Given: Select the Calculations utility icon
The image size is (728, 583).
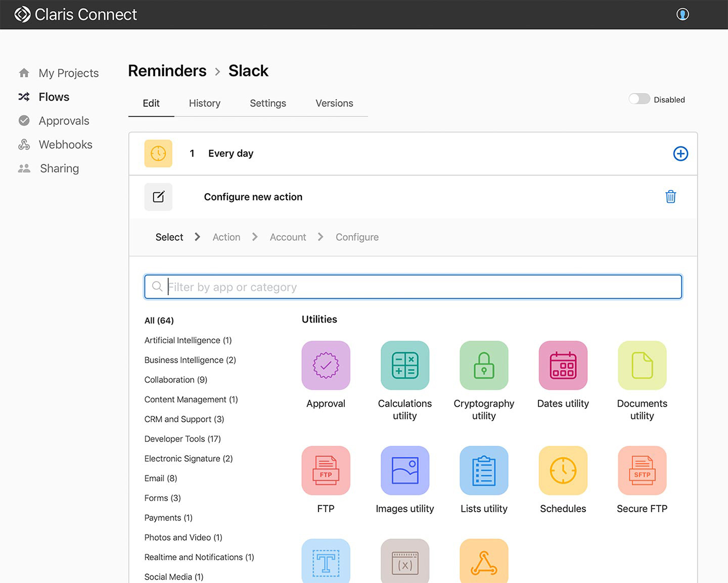Looking at the screenshot, I should [x=405, y=365].
